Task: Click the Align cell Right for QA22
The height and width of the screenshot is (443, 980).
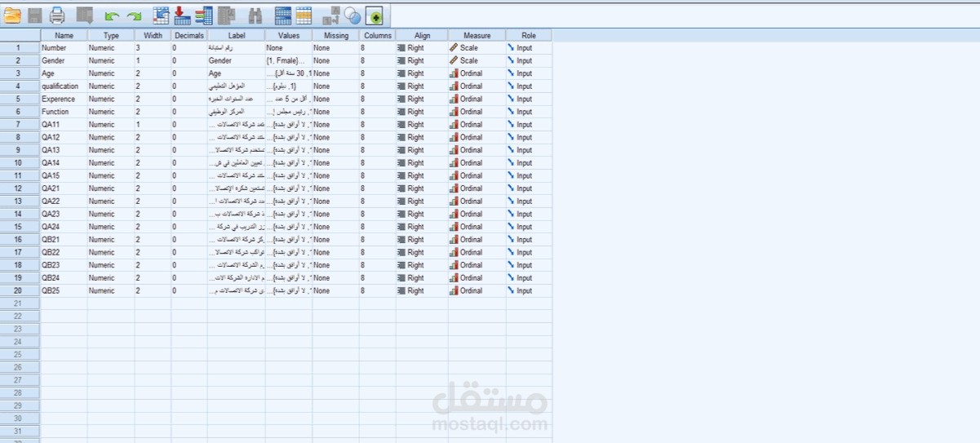Action: (422, 201)
